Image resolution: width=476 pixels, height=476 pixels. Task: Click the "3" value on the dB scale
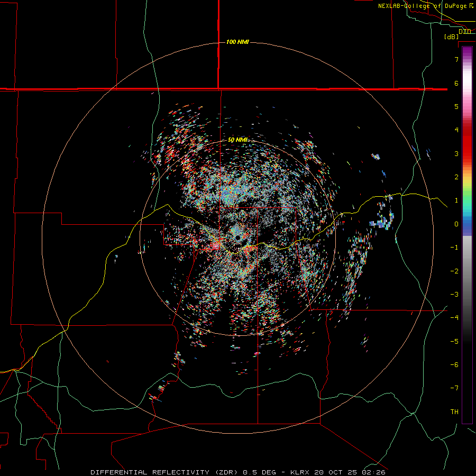pos(456,153)
